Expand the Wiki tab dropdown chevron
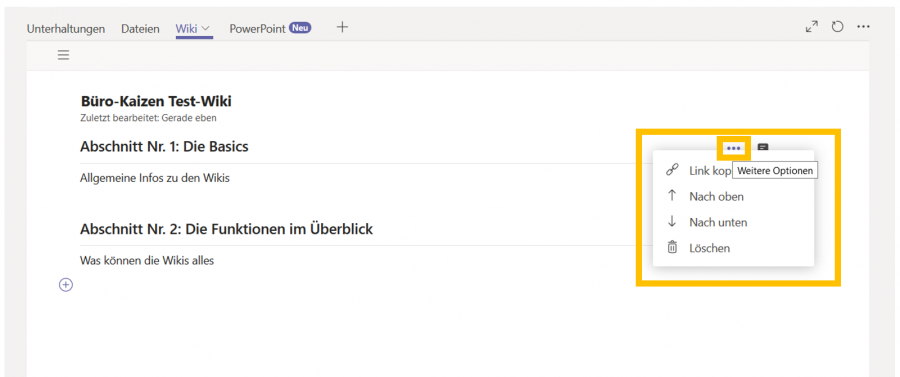Screen dimensions: 900x377 [x=206, y=28]
